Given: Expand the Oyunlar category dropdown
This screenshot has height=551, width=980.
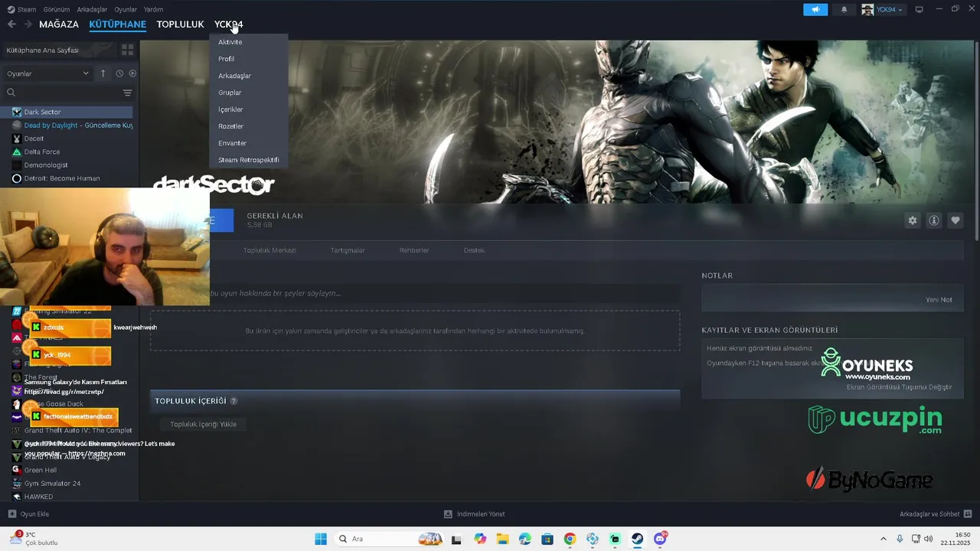Looking at the screenshot, I should coord(47,73).
